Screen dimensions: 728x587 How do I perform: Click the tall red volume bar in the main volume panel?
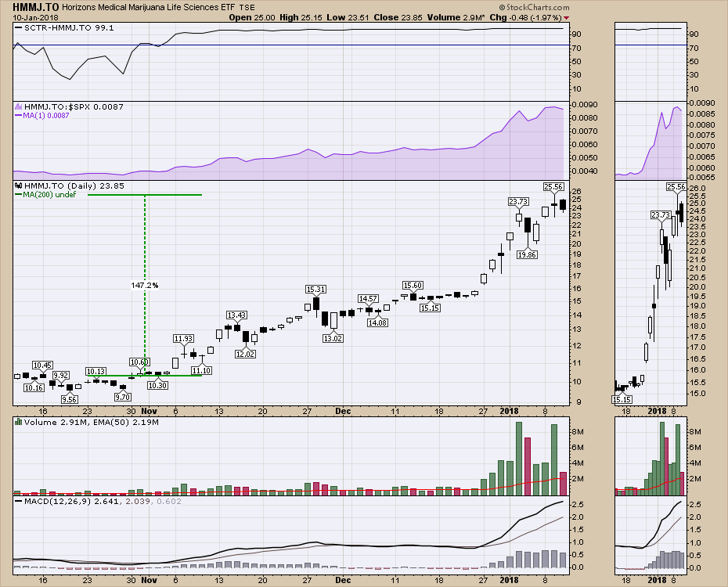click(x=528, y=466)
